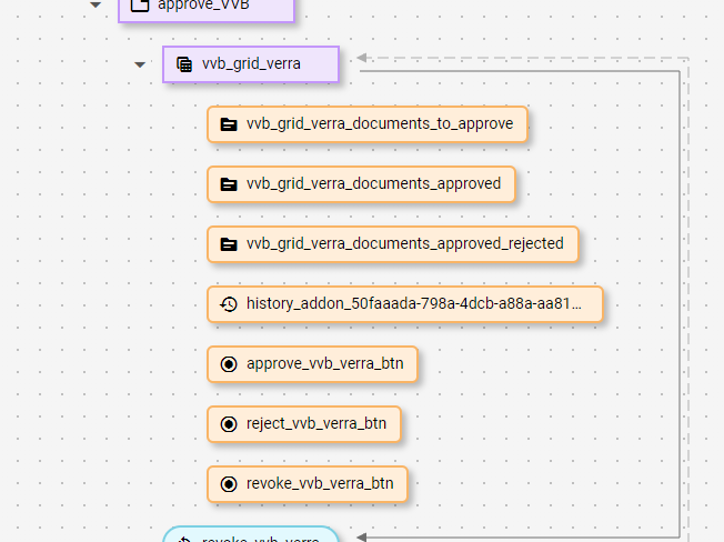Click the history clock icon on history_addon

[x=228, y=305]
